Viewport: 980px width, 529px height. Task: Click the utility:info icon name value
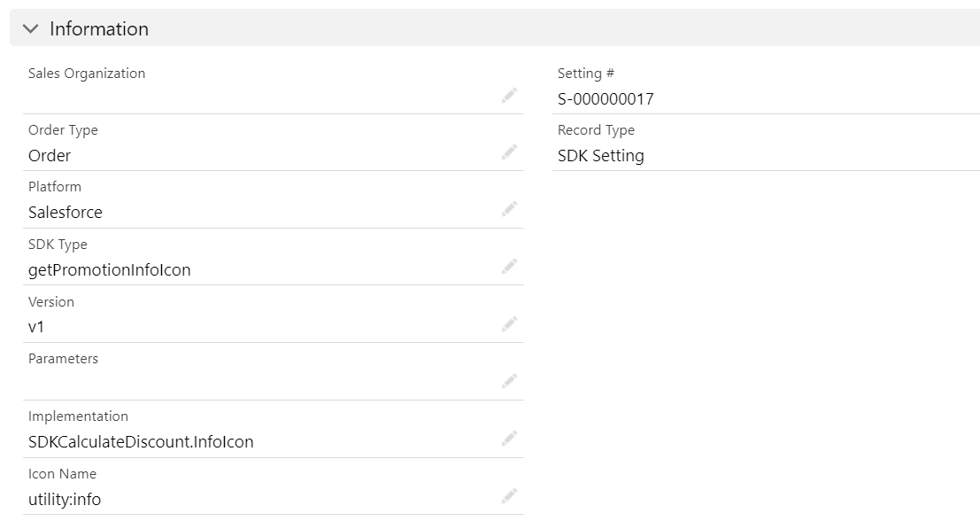click(x=65, y=500)
